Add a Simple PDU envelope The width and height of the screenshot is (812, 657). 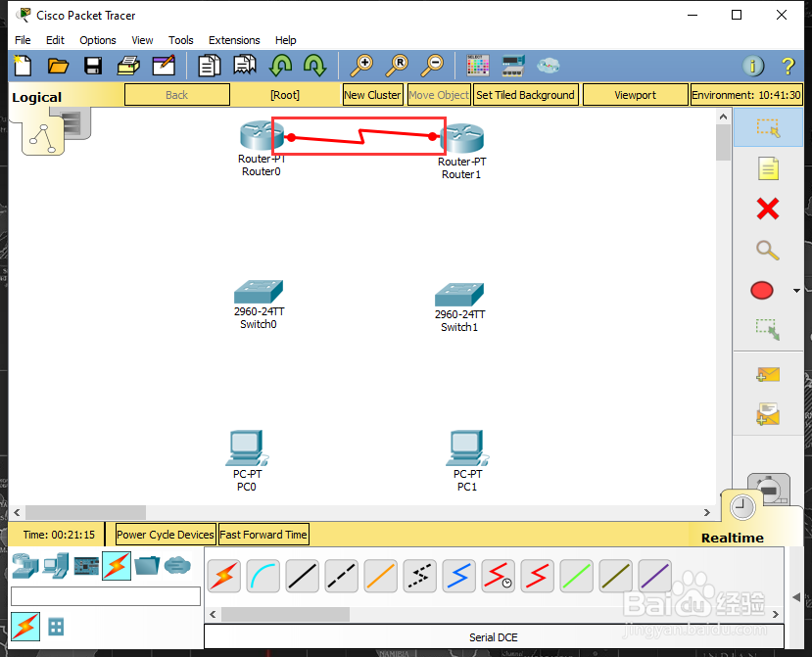[x=768, y=374]
